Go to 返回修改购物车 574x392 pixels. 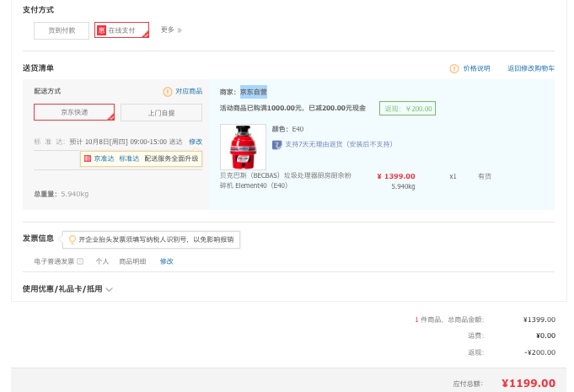[531, 68]
